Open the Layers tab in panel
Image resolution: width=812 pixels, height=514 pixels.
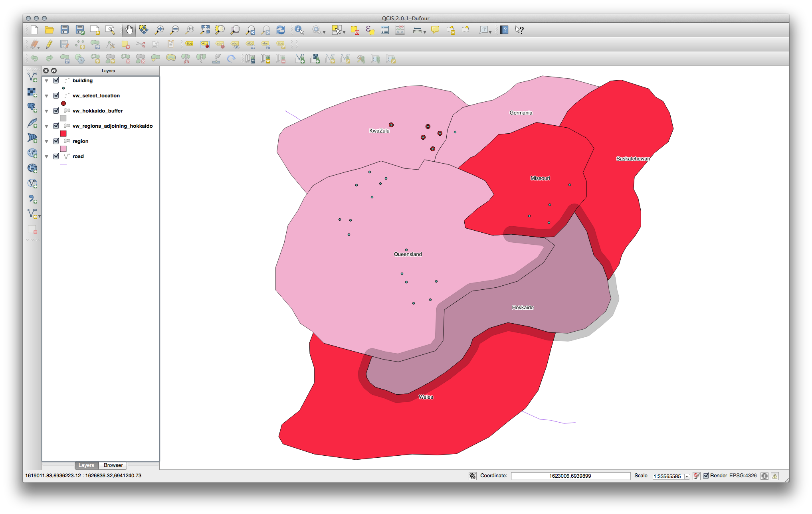coord(85,465)
